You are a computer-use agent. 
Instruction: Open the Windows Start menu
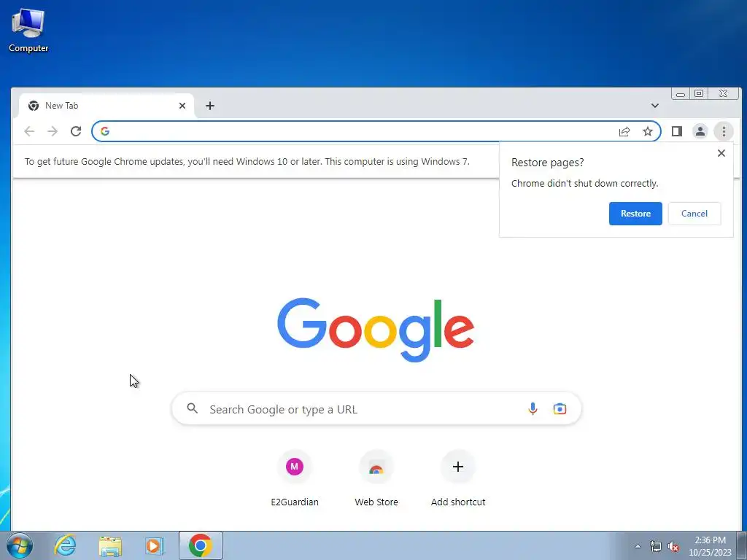tap(20, 545)
